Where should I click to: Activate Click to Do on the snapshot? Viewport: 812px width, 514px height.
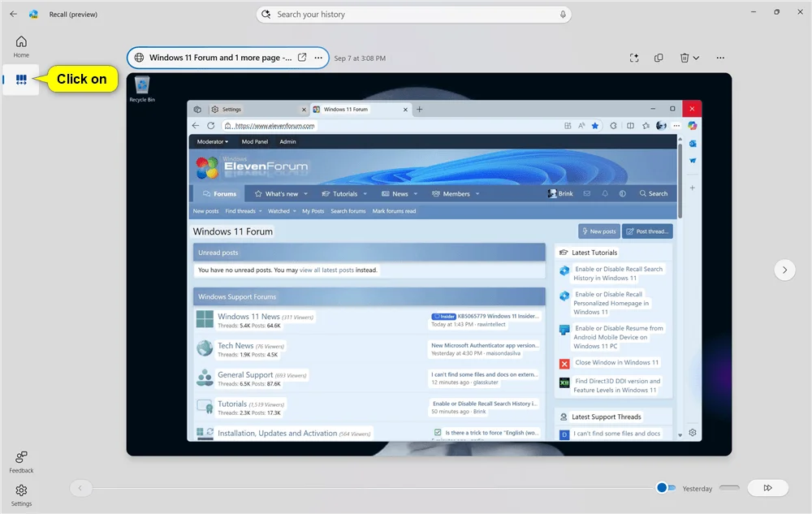(634, 58)
